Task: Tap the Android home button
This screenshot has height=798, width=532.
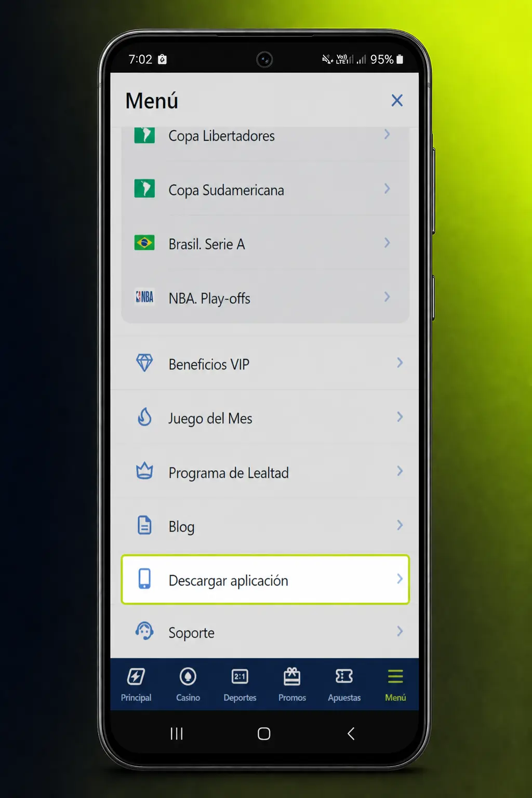Action: pyautogui.click(x=264, y=734)
